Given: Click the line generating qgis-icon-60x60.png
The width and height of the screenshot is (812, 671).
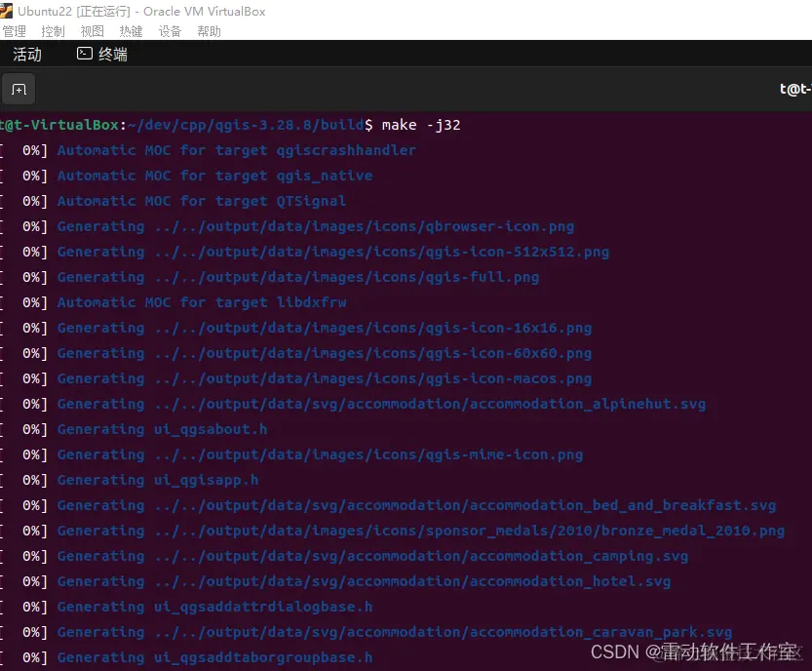Looking at the screenshot, I should (325, 353).
